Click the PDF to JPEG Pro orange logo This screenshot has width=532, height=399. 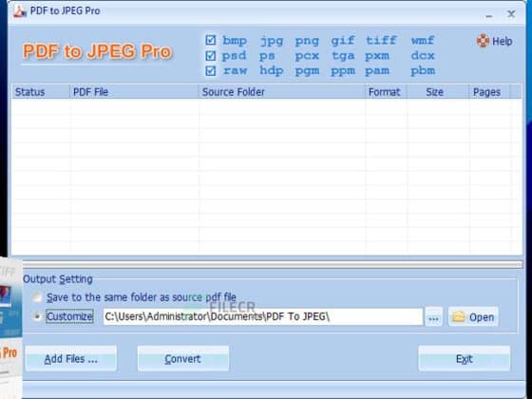(97, 51)
